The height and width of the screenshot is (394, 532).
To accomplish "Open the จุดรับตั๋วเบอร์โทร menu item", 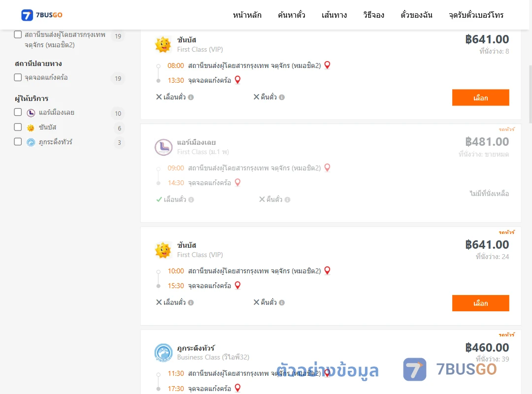I will point(476,15).
